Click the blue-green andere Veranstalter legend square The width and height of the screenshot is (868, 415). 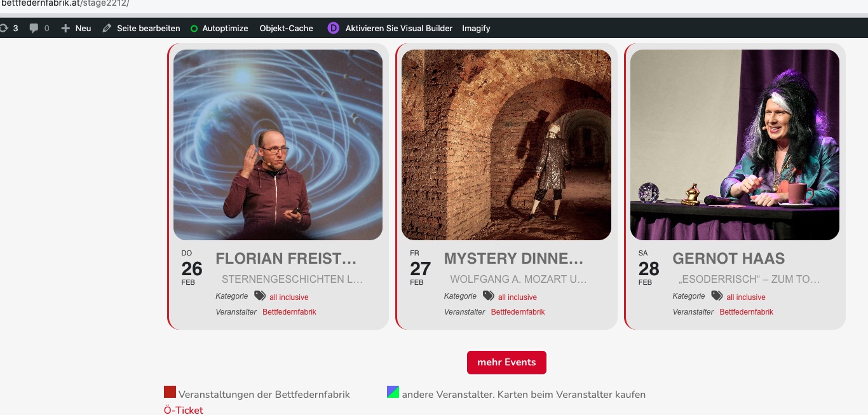393,391
